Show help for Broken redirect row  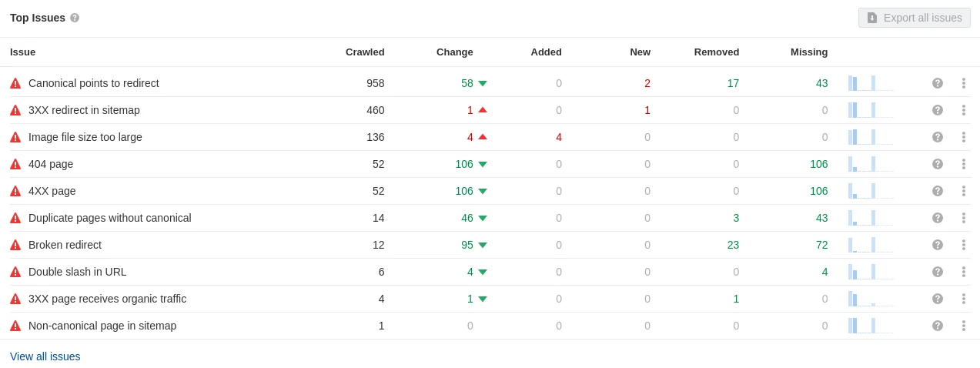938,245
